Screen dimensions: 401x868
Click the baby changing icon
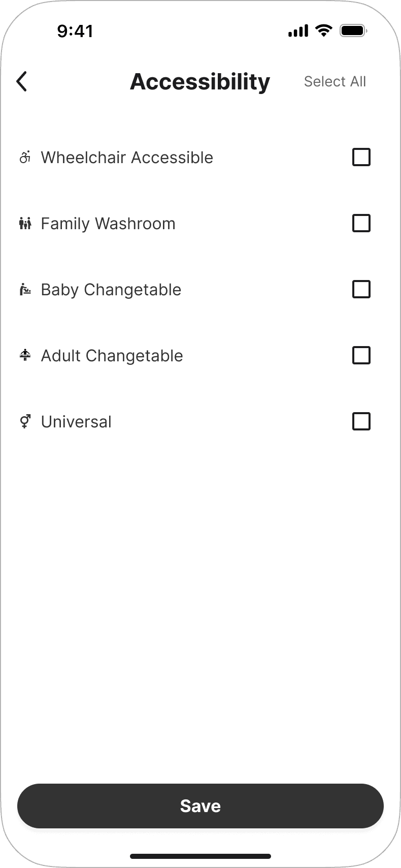point(25,290)
